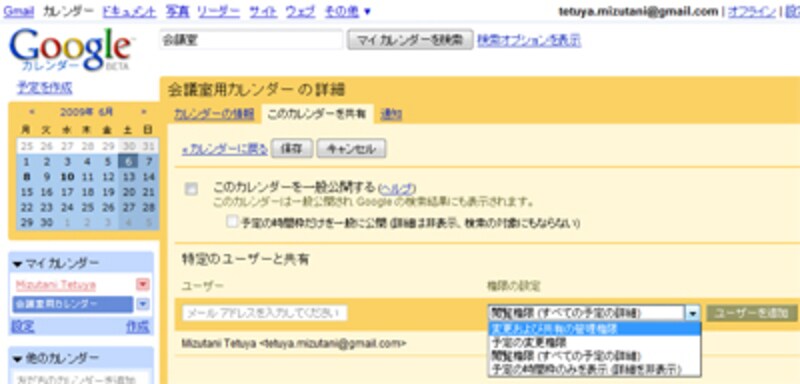Open 写真 in top navigation
800x384 pixels.
click(178, 11)
